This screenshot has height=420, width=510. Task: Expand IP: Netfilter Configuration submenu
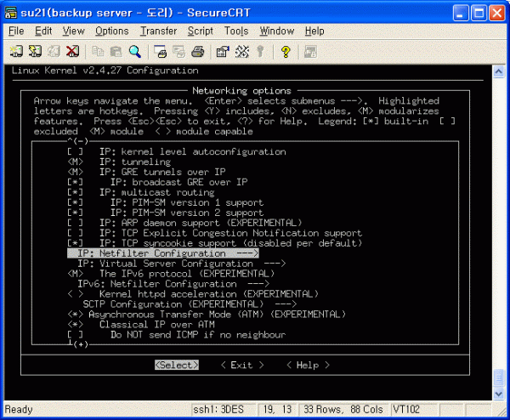click(163, 253)
